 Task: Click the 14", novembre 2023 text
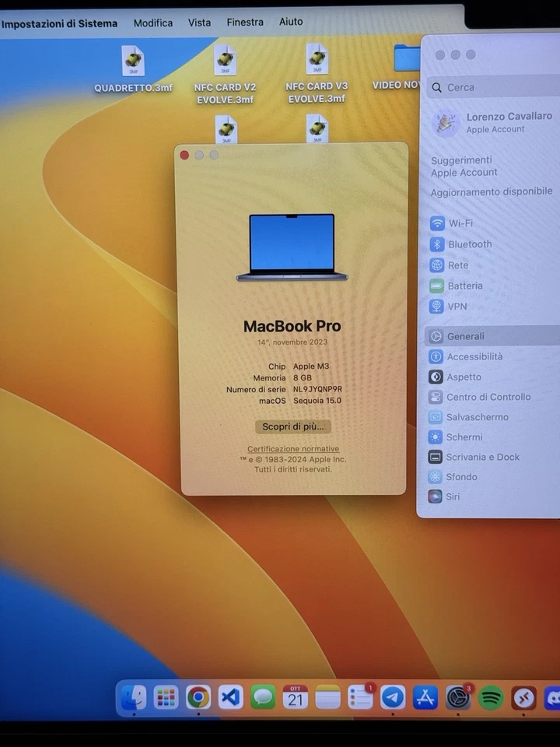click(x=292, y=342)
